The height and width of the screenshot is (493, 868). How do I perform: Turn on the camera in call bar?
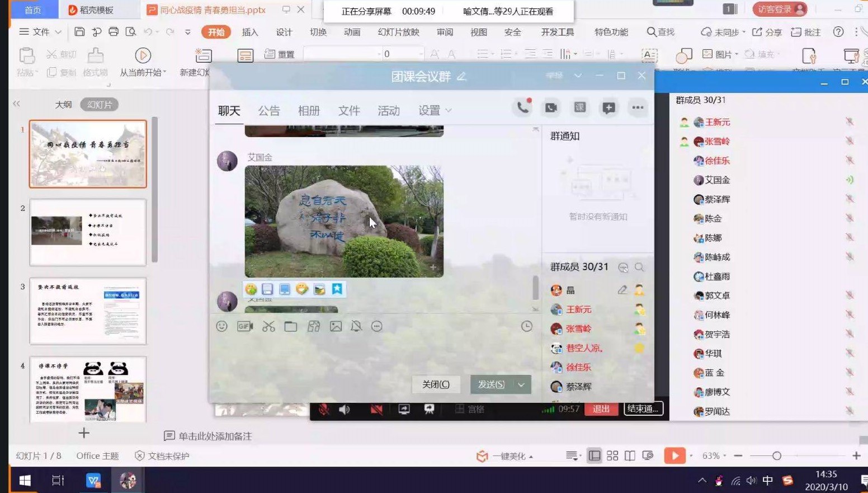coord(376,409)
